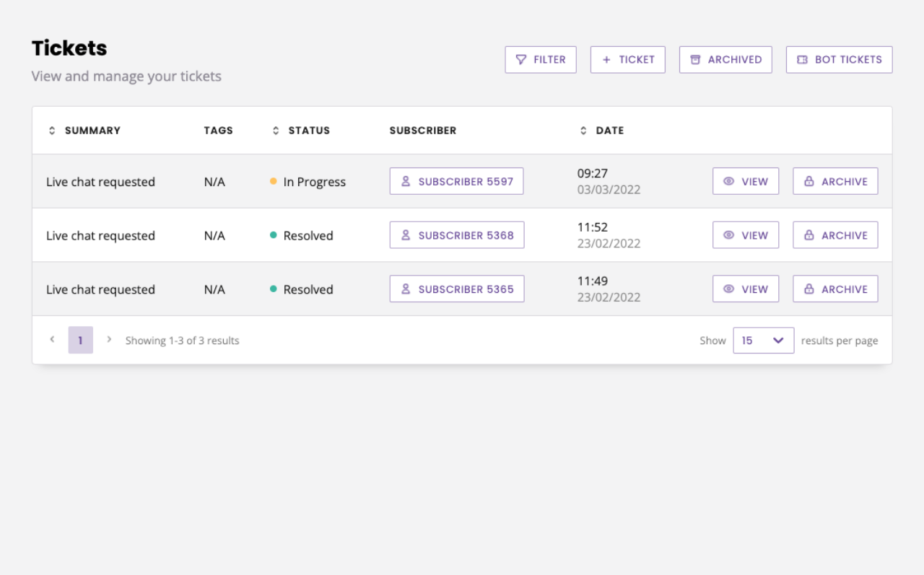
Task: View the In Progress ticket
Action: 746,182
